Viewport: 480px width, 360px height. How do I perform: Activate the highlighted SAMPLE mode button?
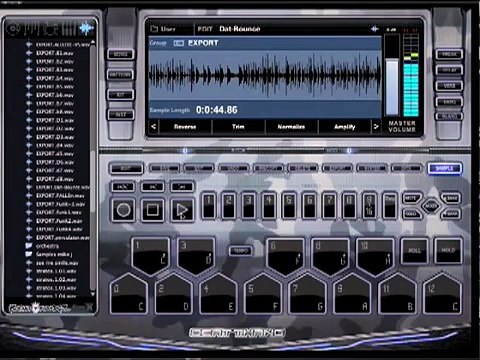(445, 168)
